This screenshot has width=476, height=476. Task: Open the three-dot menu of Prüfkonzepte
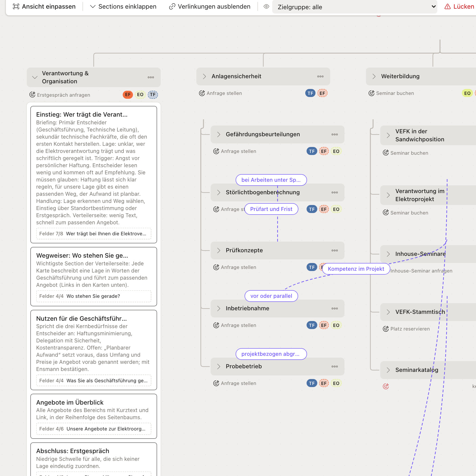click(x=335, y=250)
